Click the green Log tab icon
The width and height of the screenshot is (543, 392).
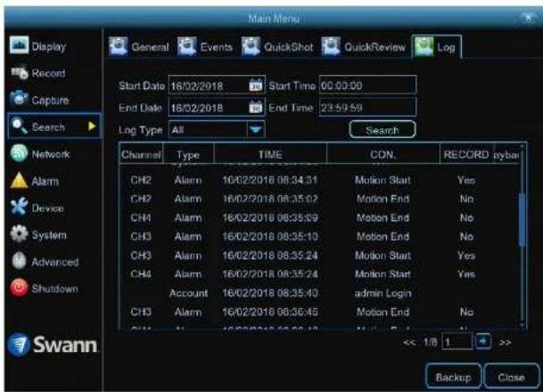coord(424,46)
